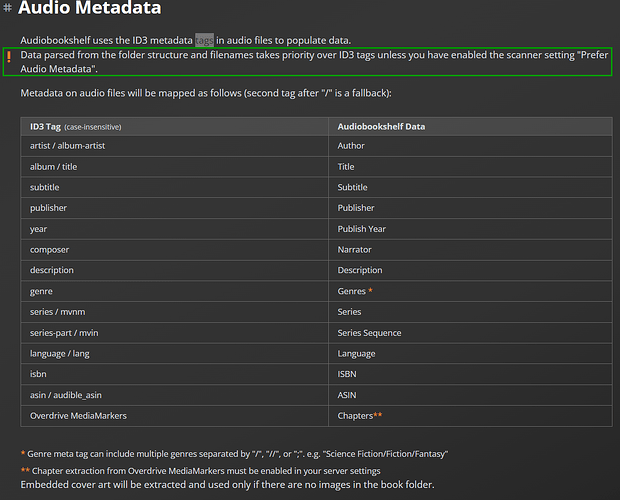Image resolution: width=620 pixels, height=500 pixels.
Task: Click the "Audiobookshelf Data" column header
Action: (470, 126)
